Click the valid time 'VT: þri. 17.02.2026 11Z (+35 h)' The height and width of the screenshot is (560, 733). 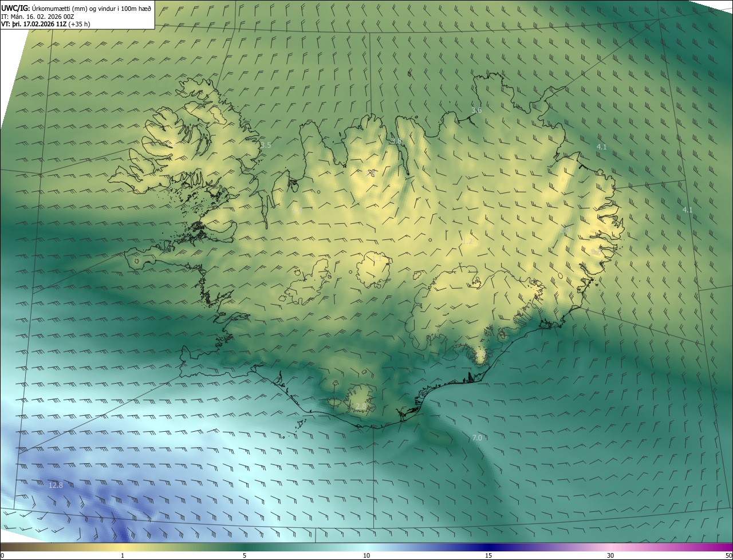pyautogui.click(x=45, y=24)
